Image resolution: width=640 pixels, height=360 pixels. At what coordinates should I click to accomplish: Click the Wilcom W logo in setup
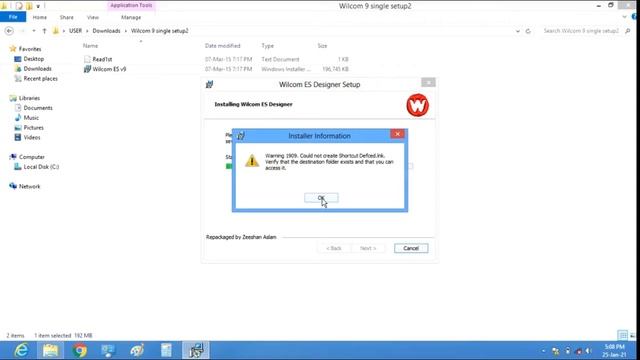418,105
